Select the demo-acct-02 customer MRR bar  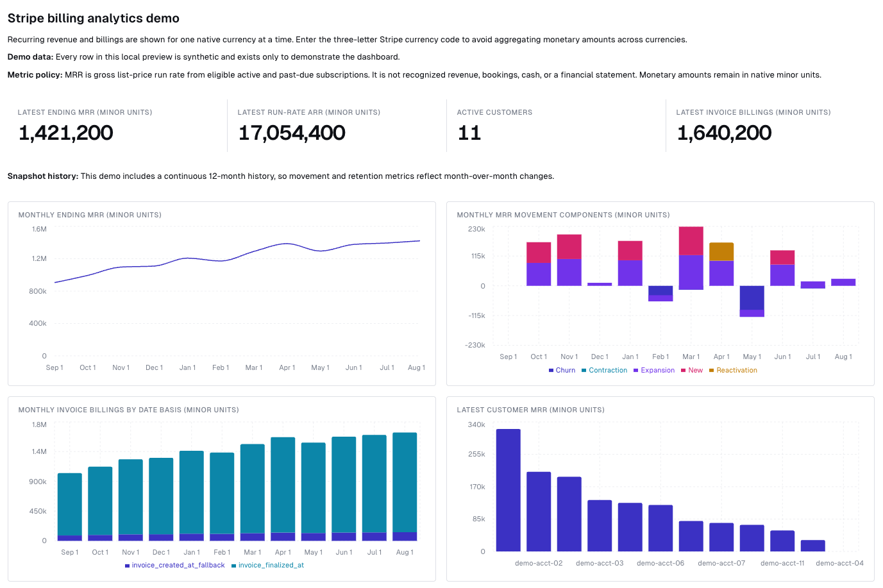coord(539,512)
